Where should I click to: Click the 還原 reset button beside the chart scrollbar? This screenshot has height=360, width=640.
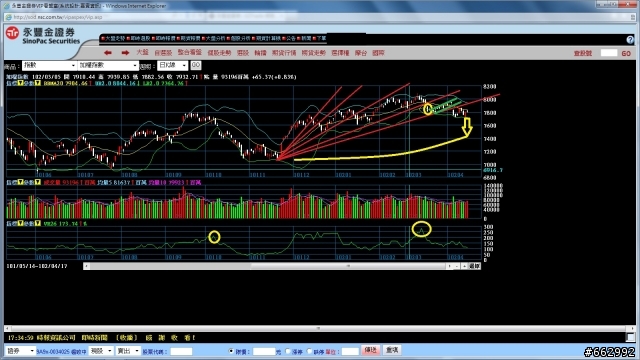[x=474, y=266]
